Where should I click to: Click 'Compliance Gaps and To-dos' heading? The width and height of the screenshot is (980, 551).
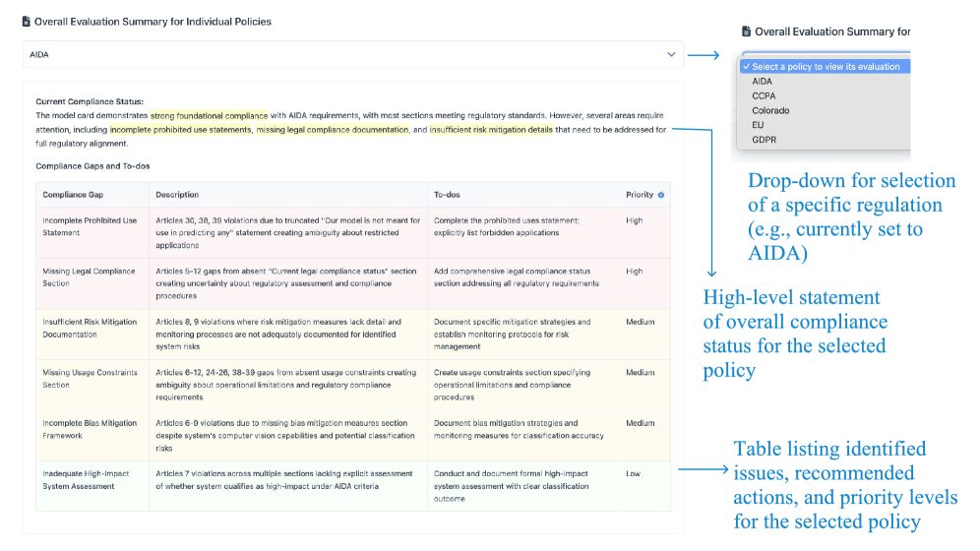pyautogui.click(x=92, y=166)
